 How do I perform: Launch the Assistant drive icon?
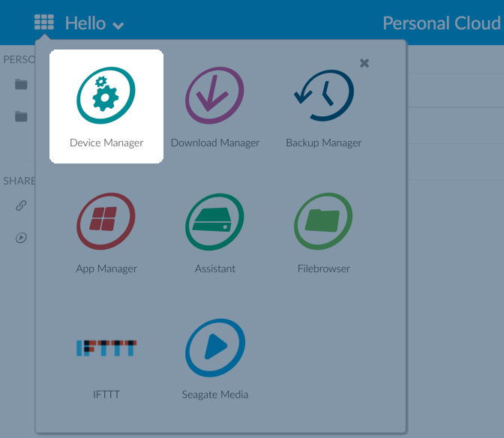click(215, 221)
